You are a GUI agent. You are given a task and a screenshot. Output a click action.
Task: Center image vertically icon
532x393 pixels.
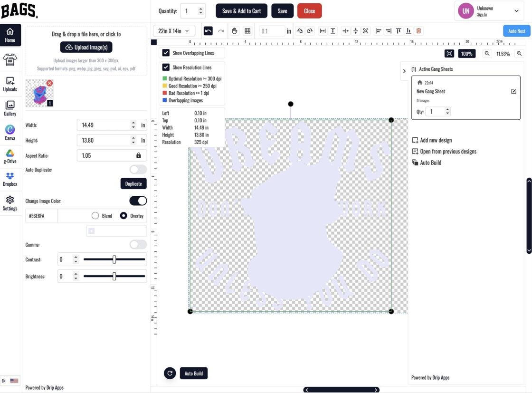tap(356, 31)
